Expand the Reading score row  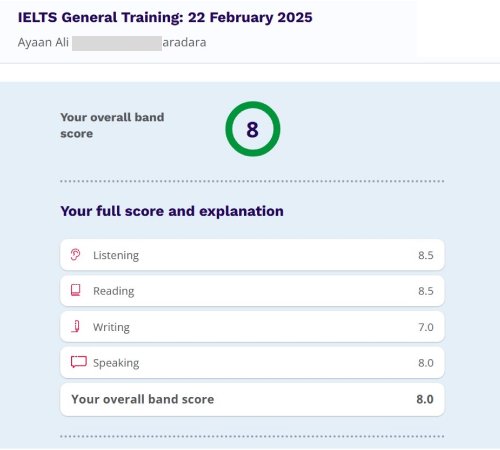click(x=252, y=291)
